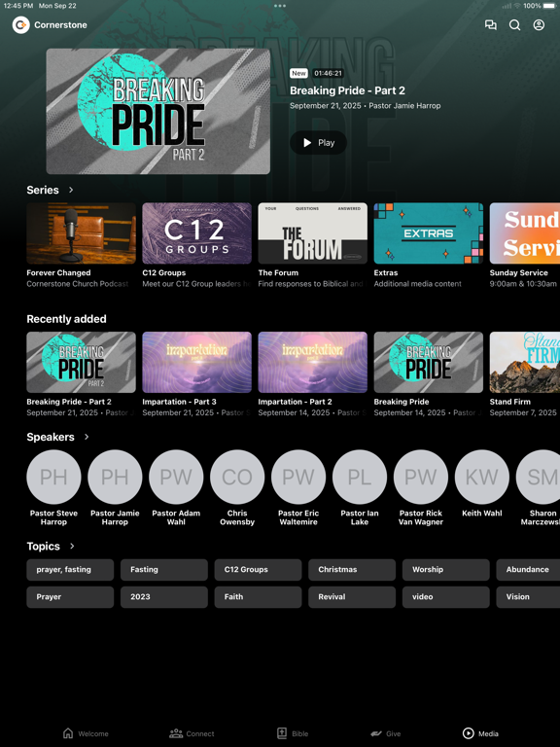560x747 pixels.
Task: Open the C12 Groups series thumbnail
Action: pos(196,233)
